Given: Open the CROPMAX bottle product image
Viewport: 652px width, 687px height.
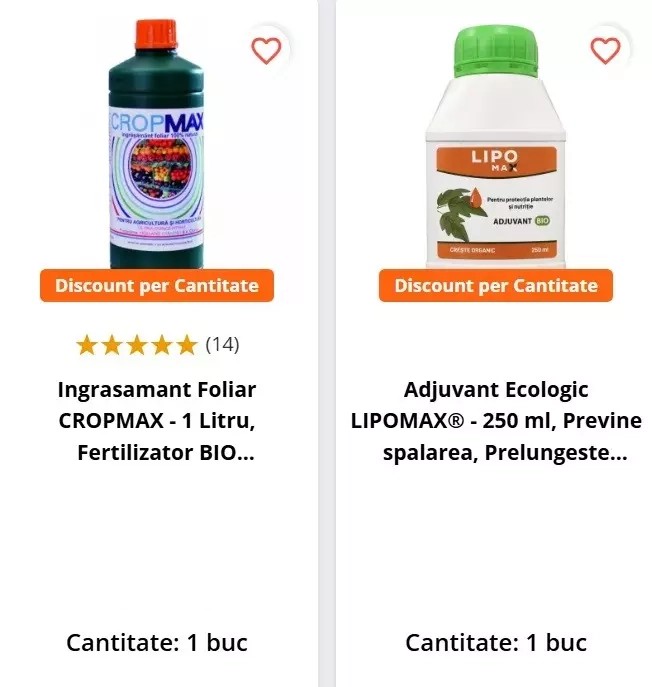Looking at the screenshot, I should (156, 144).
